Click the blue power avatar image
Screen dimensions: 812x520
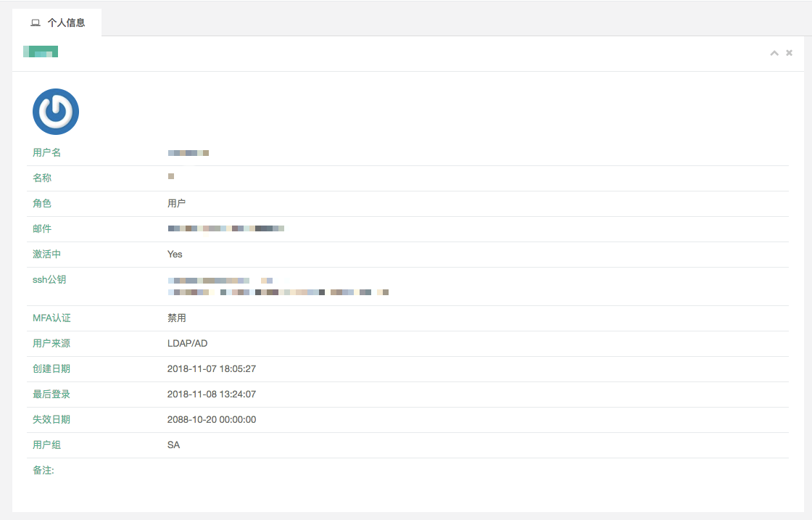click(x=56, y=112)
